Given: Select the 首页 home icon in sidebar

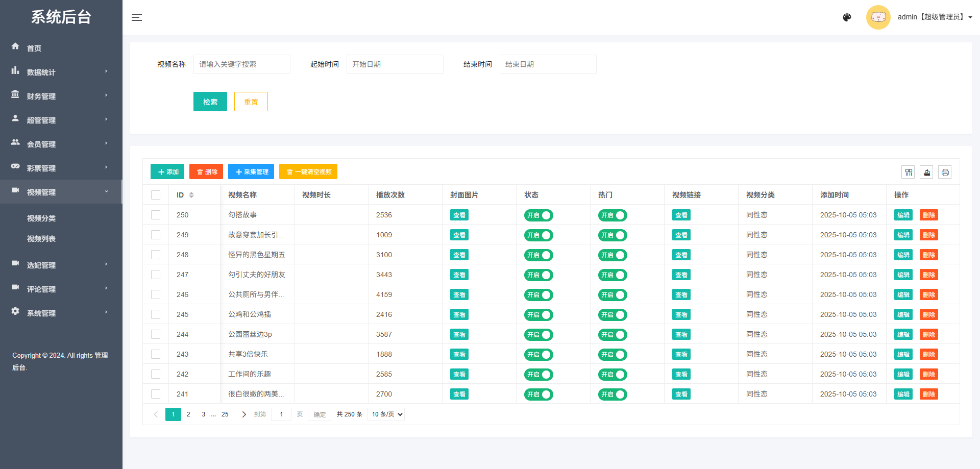Looking at the screenshot, I should click(15, 47).
